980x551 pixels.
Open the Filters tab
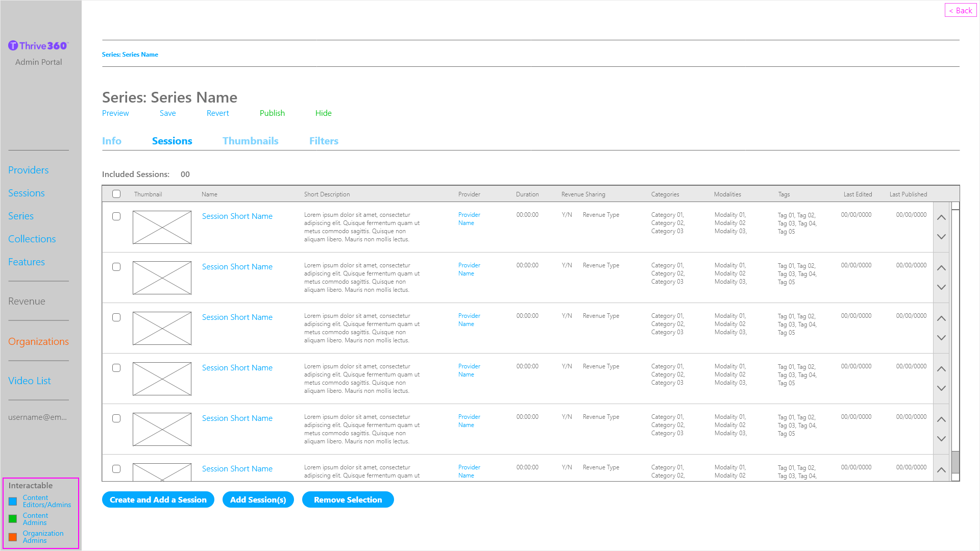[324, 141]
